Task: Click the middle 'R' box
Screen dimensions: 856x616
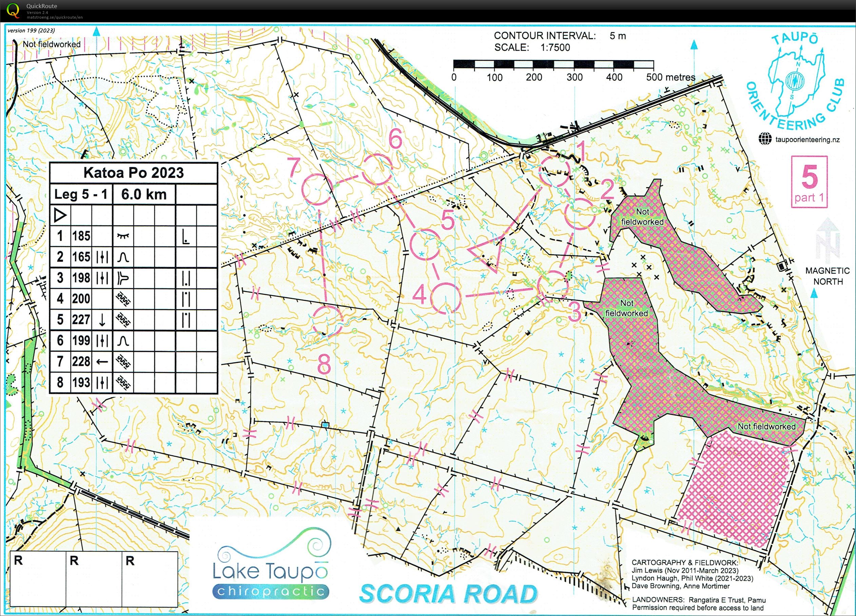Action: (94, 579)
